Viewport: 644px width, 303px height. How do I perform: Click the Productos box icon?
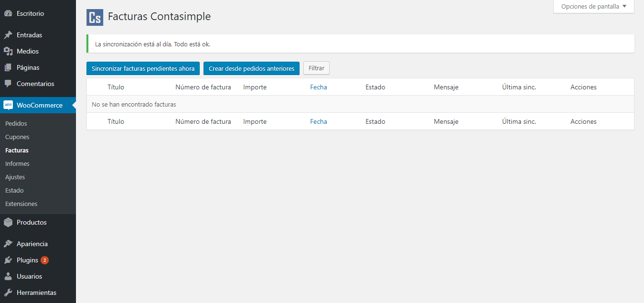pos(8,222)
